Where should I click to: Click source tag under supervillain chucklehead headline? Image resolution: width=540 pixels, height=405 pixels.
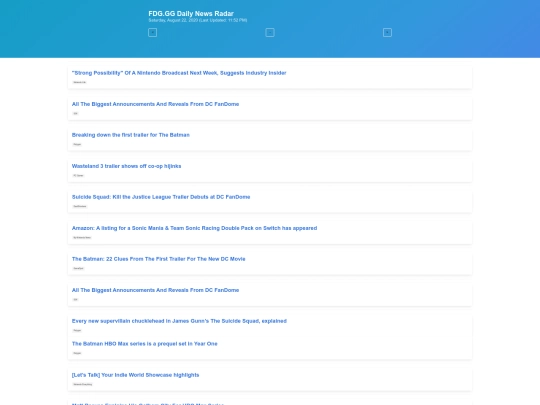tap(77, 330)
